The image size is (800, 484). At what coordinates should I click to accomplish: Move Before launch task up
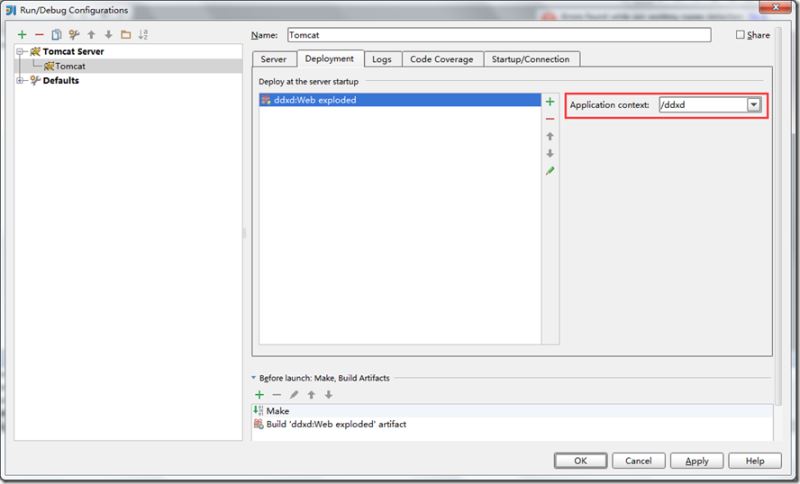(311, 395)
